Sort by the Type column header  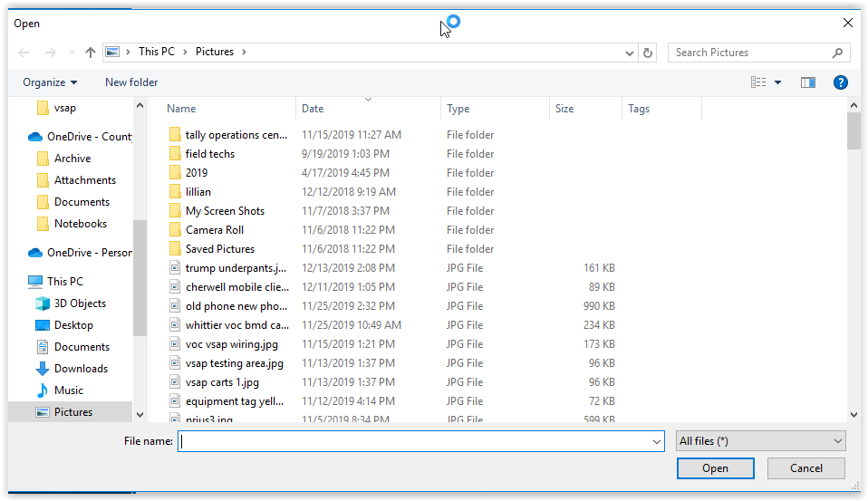458,109
